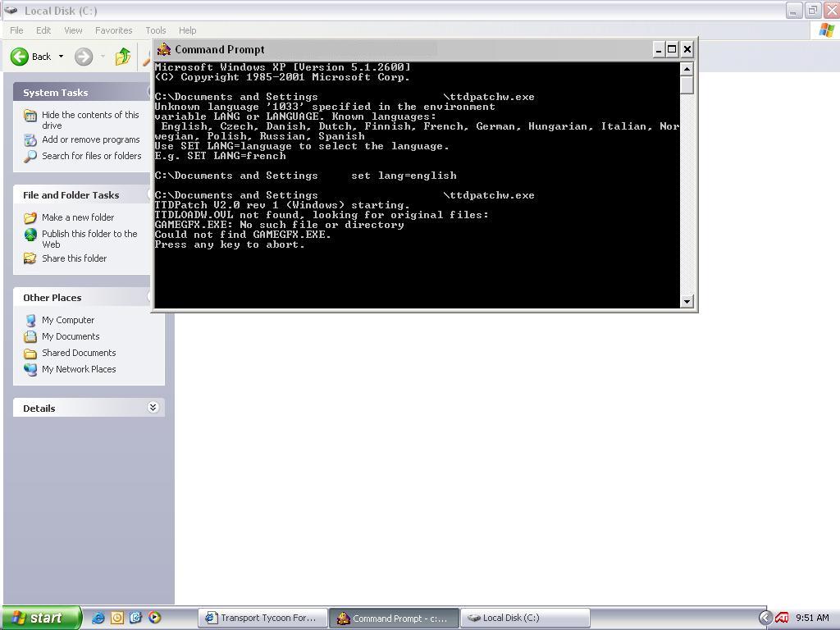Click the 'Could not find GAMEGFX.EXE.' line

pyautogui.click(x=243, y=235)
